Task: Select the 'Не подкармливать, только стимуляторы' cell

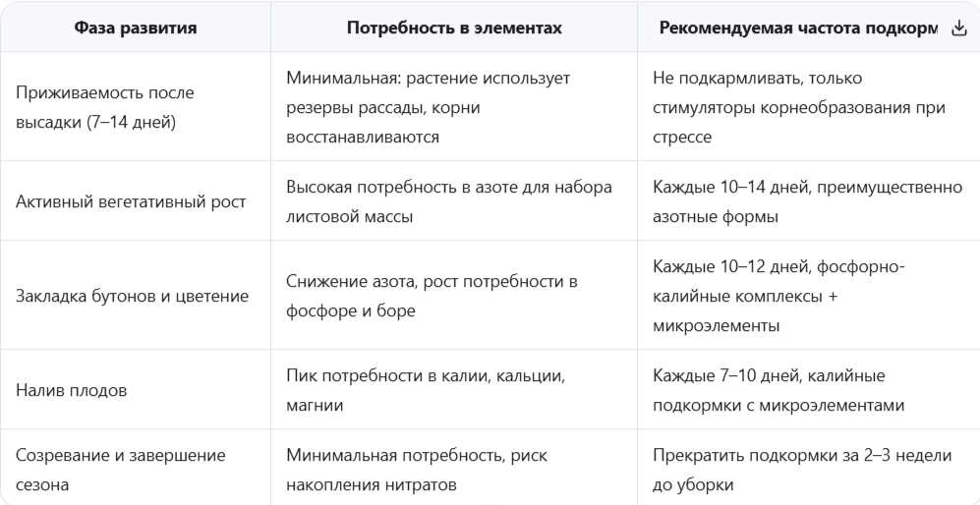Action: click(809, 107)
